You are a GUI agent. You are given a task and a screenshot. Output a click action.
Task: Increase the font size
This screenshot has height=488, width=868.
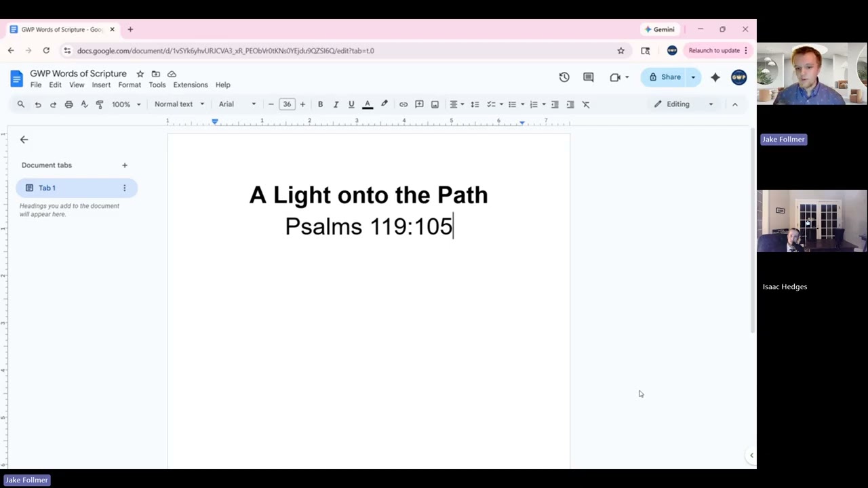tap(302, 104)
